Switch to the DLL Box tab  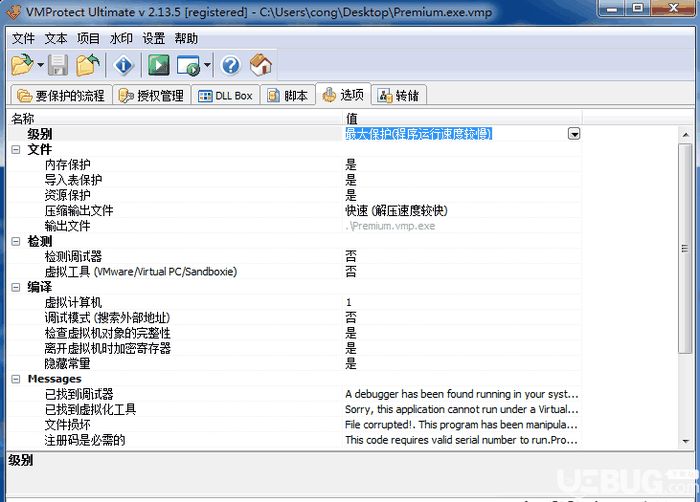click(225, 95)
